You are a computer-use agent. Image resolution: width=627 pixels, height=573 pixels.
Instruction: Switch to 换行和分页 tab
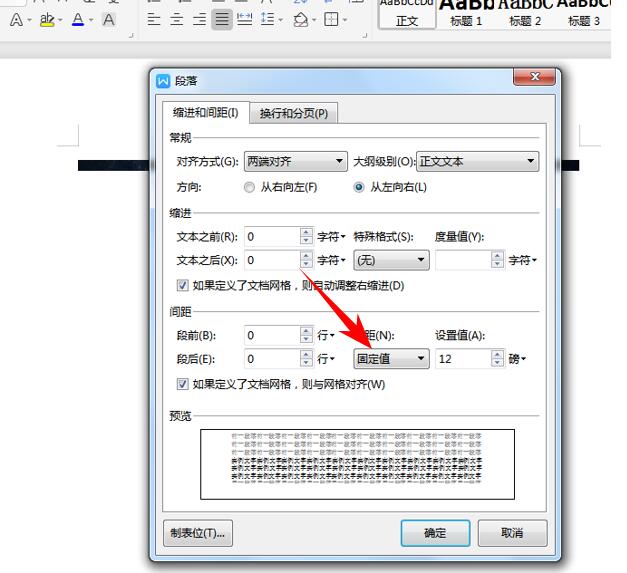(x=294, y=113)
